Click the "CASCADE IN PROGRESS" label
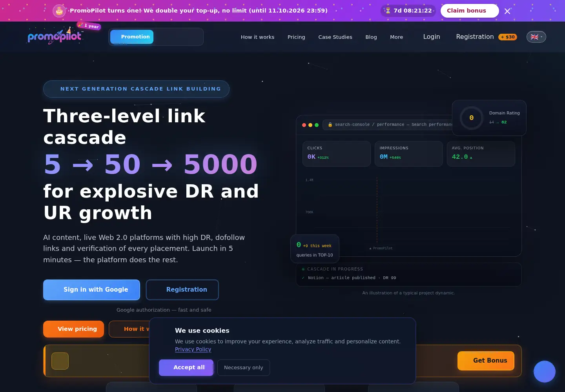Image resolution: width=565 pixels, height=392 pixels. coord(335,269)
